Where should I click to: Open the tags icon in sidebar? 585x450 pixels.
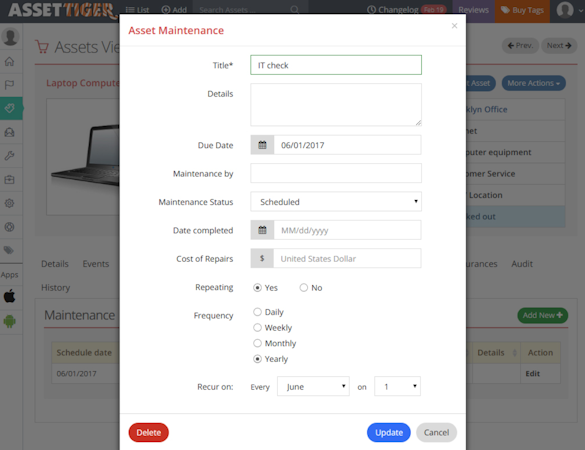click(10, 250)
